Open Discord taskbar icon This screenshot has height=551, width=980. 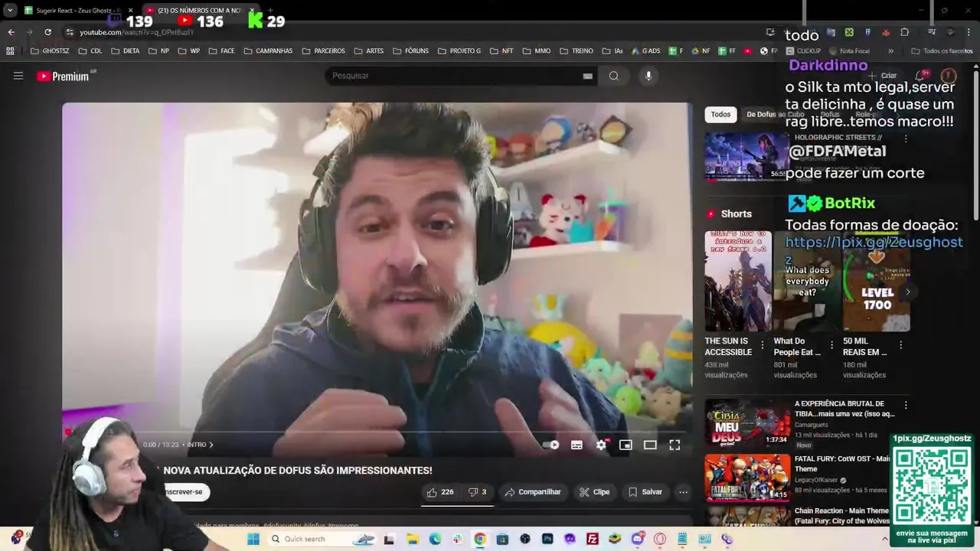point(637,539)
